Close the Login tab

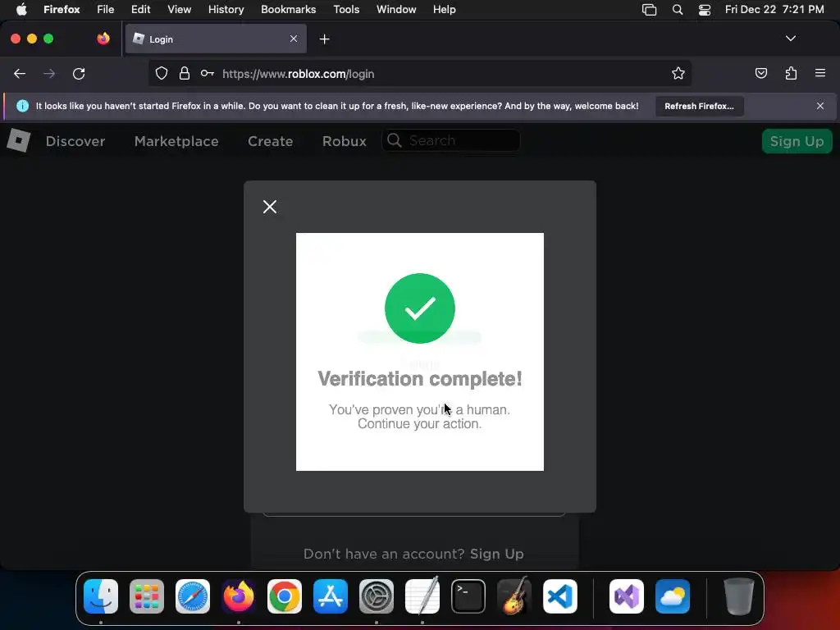click(294, 39)
